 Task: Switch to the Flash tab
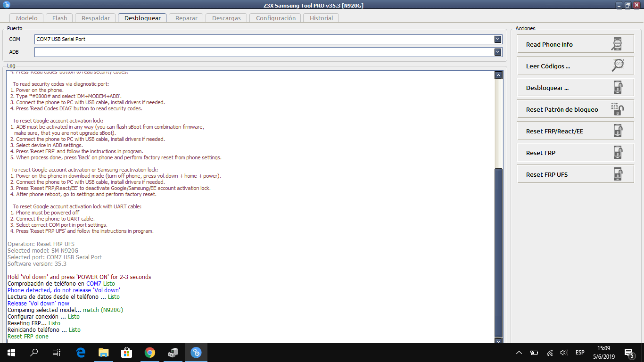(x=59, y=18)
